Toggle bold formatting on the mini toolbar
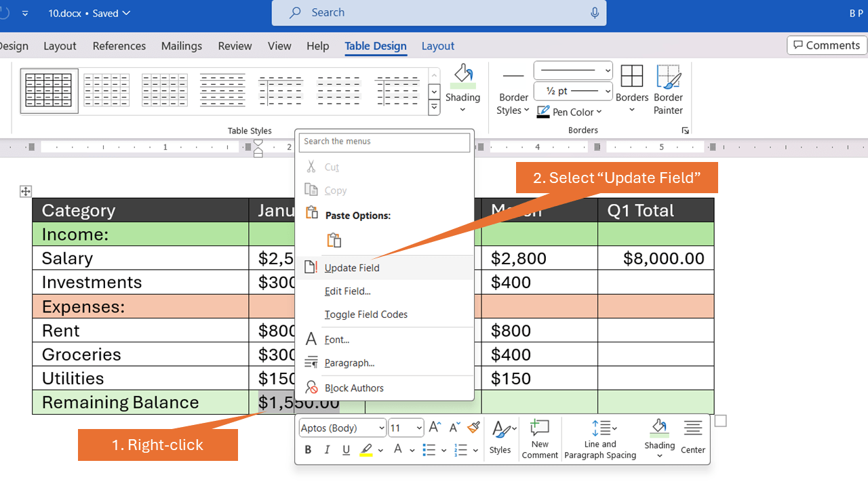 pos(308,449)
